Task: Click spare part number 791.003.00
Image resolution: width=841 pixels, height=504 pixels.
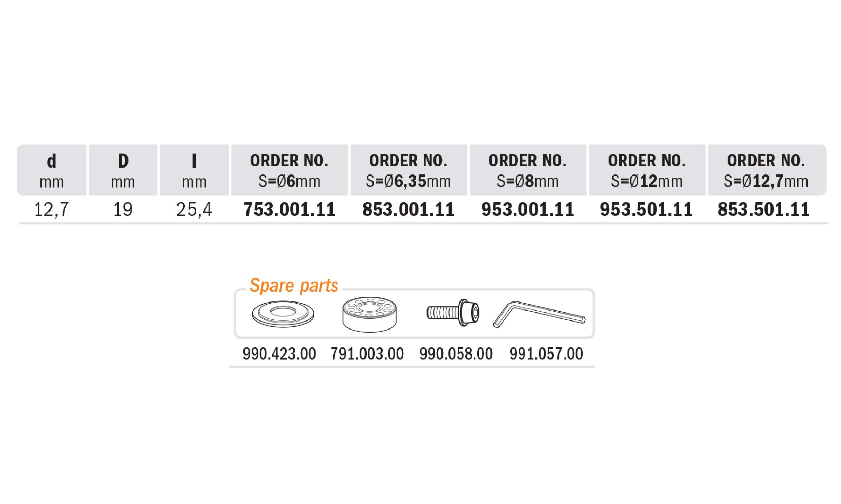Action: click(367, 353)
